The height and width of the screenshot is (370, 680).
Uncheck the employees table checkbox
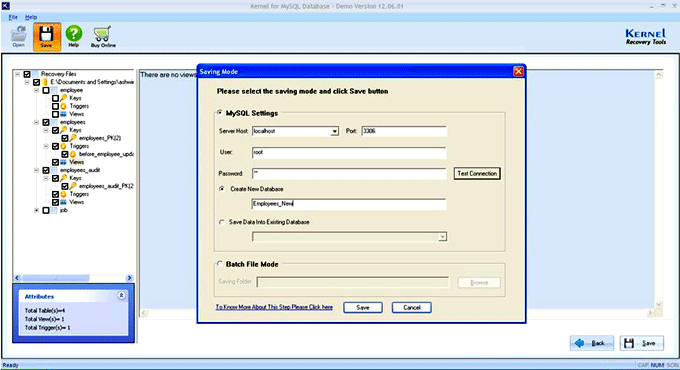pos(46,122)
